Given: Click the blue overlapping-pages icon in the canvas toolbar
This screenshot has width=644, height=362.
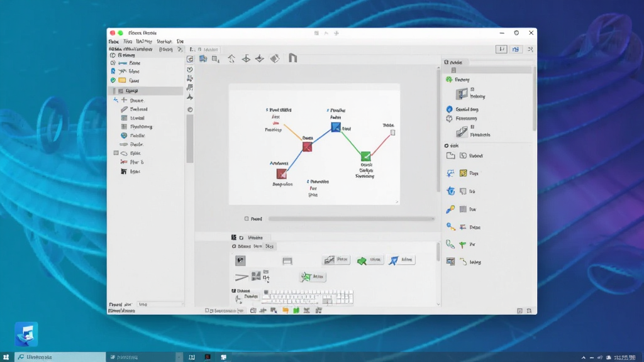Looking at the screenshot, I should (x=203, y=58).
